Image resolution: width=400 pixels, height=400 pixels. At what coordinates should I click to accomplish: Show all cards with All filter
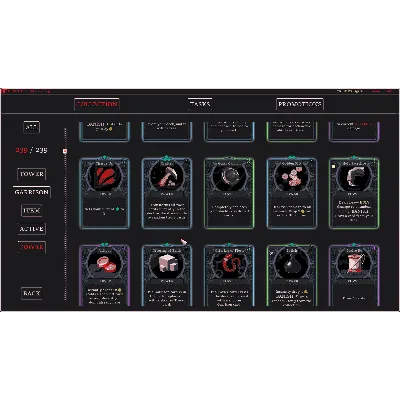[31, 127]
